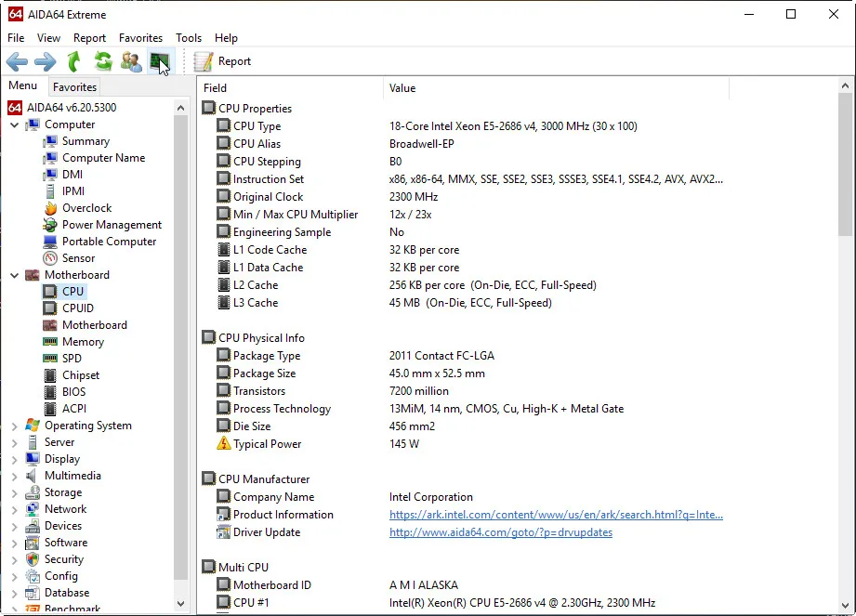Collapse the Motherboard tree node

point(15,275)
